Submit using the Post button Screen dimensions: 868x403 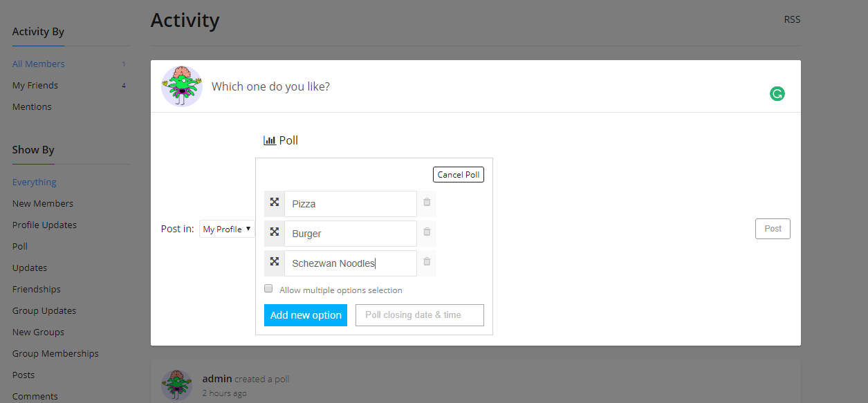773,229
